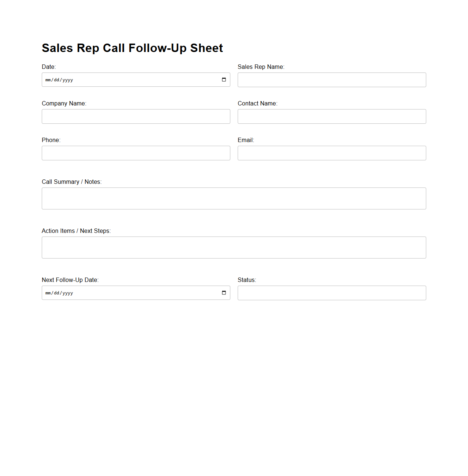This screenshot has width=468, height=476.
Task: Select the Contact Name text box
Action: [x=331, y=116]
